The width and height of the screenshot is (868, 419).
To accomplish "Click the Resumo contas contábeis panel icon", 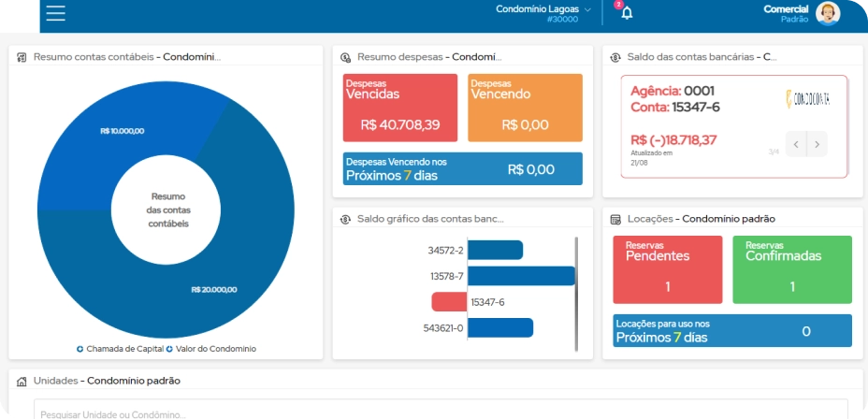I will point(22,57).
